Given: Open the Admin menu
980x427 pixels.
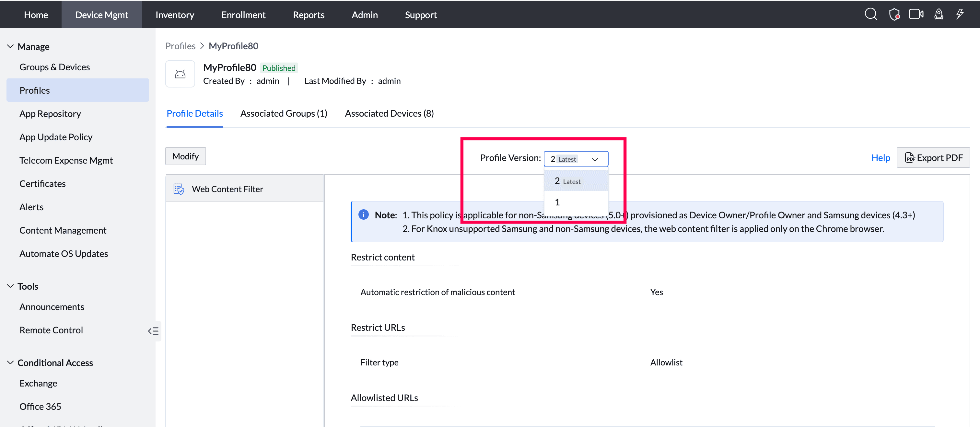Looking at the screenshot, I should pyautogui.click(x=365, y=15).
